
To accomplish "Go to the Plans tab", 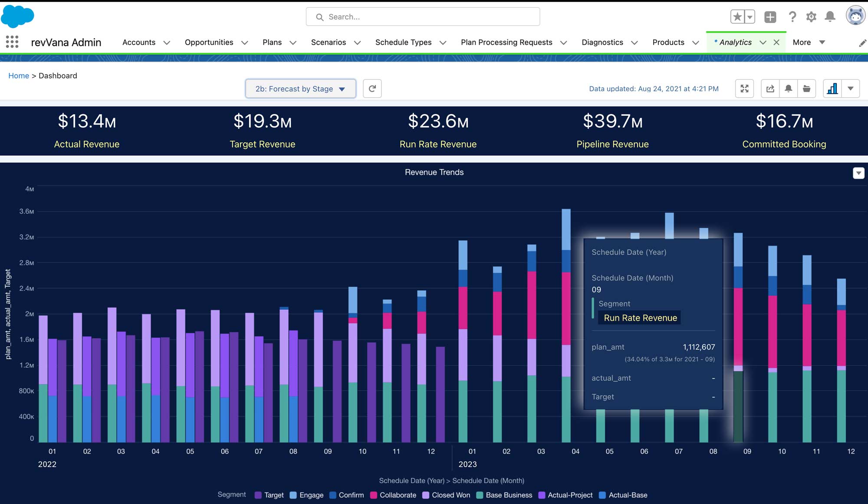I will point(272,42).
